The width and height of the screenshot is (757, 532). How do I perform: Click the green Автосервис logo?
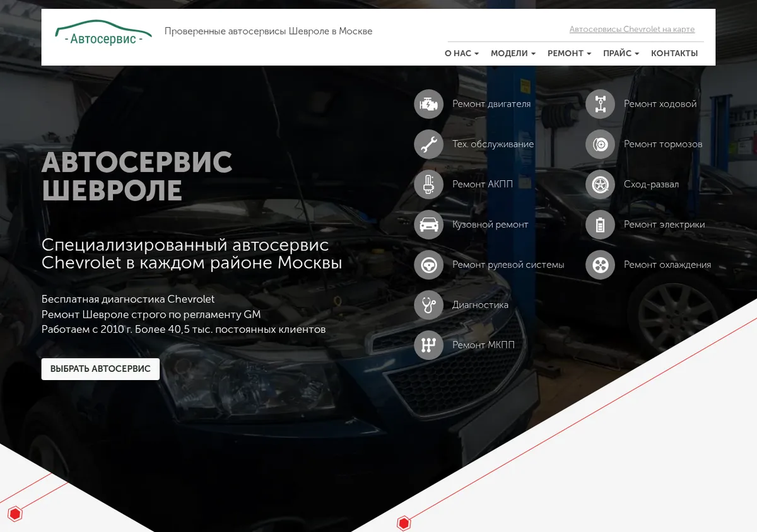tap(103, 33)
